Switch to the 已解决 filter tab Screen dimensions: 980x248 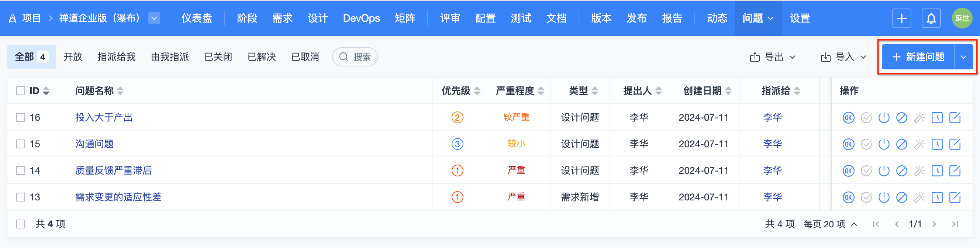(x=261, y=57)
